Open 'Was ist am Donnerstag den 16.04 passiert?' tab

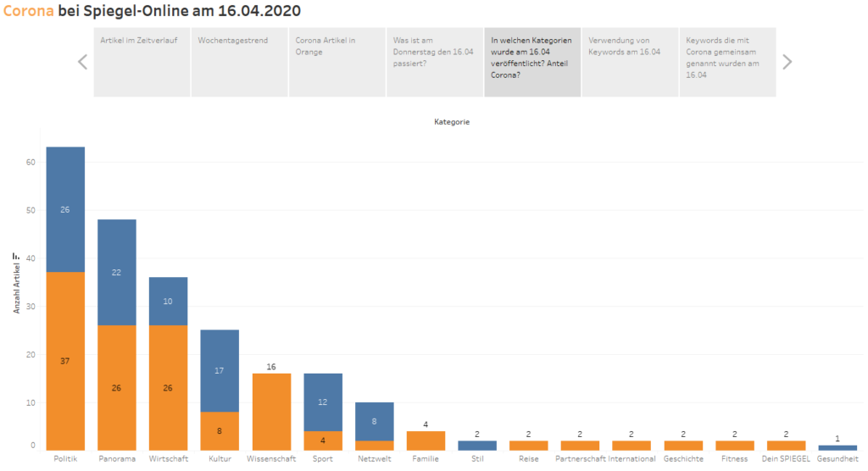(435, 63)
